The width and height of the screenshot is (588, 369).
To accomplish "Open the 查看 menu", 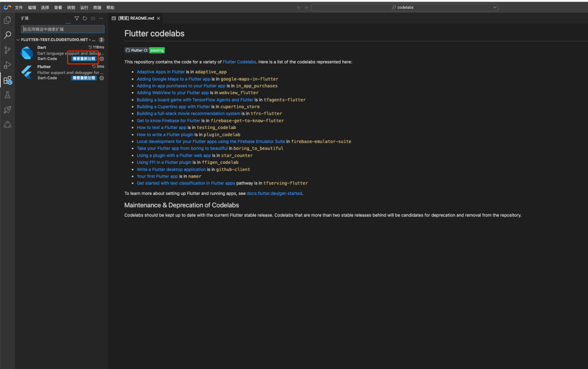I will [x=58, y=8].
